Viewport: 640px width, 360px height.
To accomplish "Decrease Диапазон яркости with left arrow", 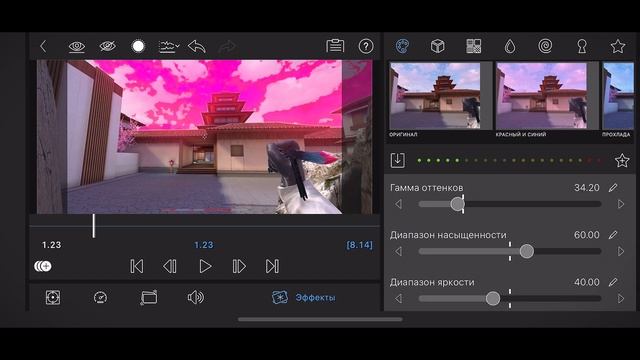I will pyautogui.click(x=398, y=299).
